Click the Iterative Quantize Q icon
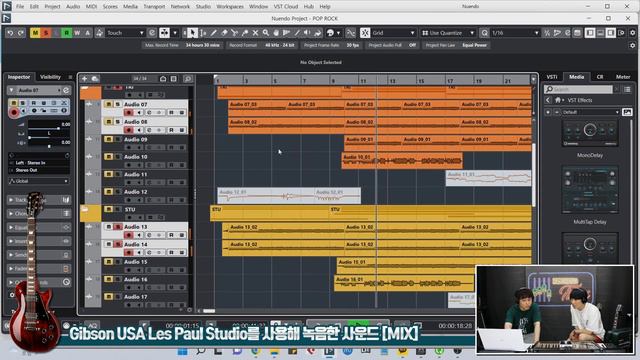The width and height of the screenshot is (640, 360). [484, 33]
